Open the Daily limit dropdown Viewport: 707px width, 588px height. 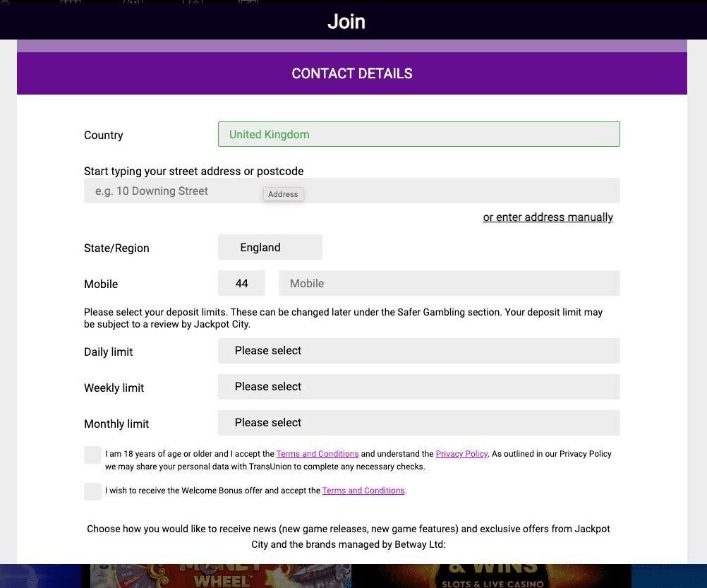click(418, 351)
